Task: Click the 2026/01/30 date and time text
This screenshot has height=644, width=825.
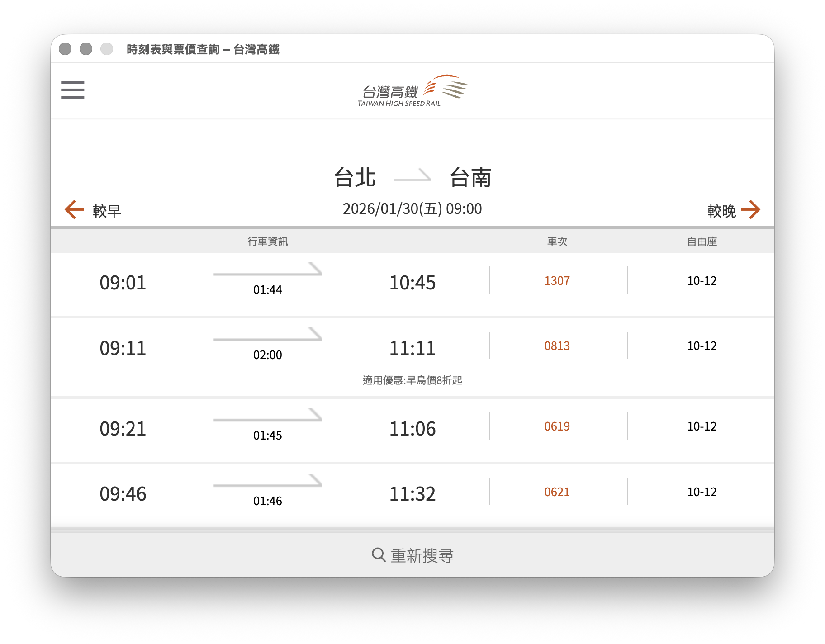Action: tap(412, 209)
